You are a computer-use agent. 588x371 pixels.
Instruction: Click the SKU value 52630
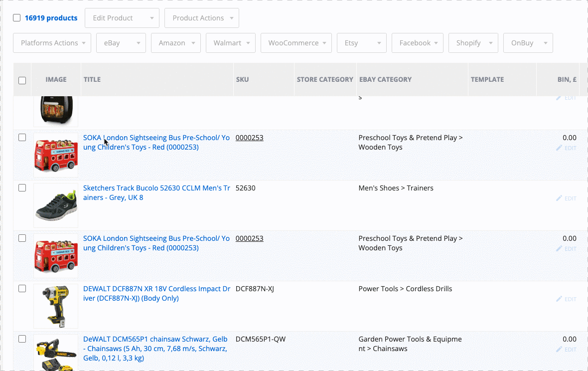246,188
